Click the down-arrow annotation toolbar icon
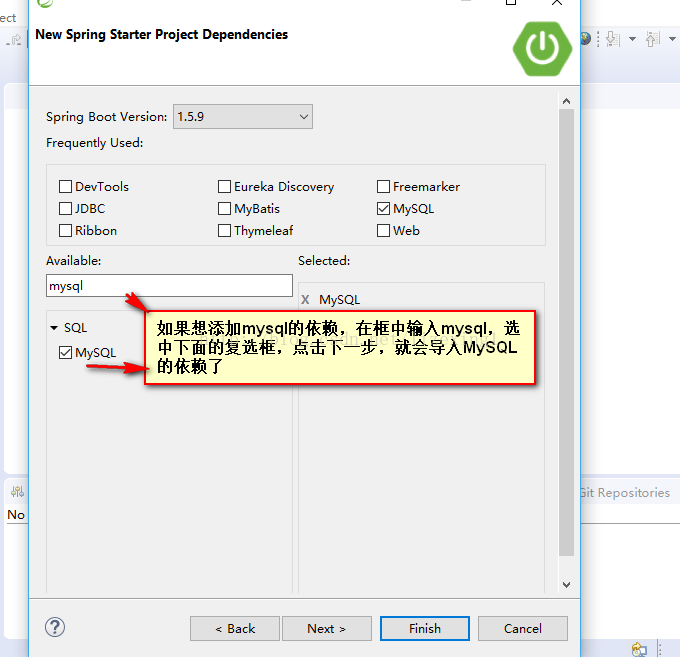This screenshot has width=680, height=657. coord(613,39)
